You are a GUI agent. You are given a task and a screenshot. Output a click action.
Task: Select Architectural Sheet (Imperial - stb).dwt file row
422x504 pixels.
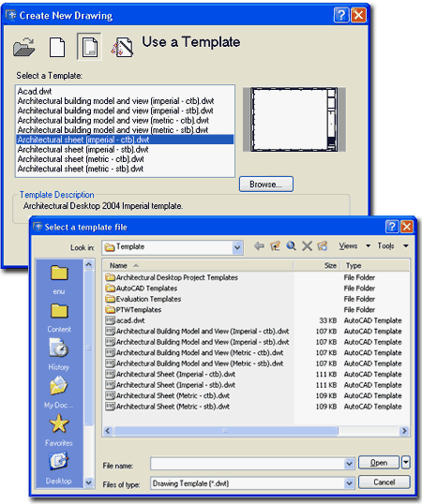click(x=170, y=385)
